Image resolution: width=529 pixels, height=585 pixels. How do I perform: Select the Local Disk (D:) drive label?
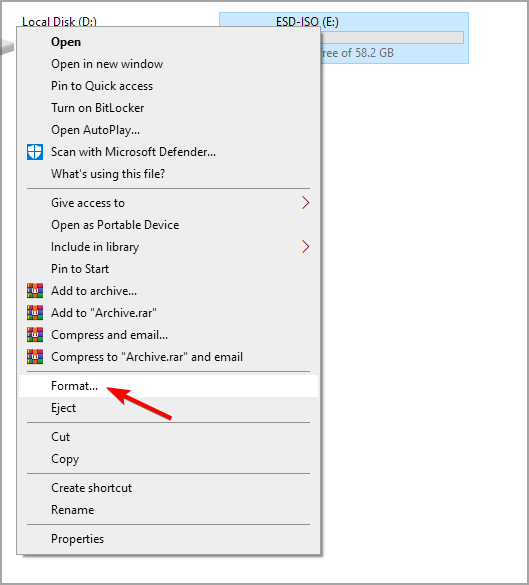click(x=59, y=22)
